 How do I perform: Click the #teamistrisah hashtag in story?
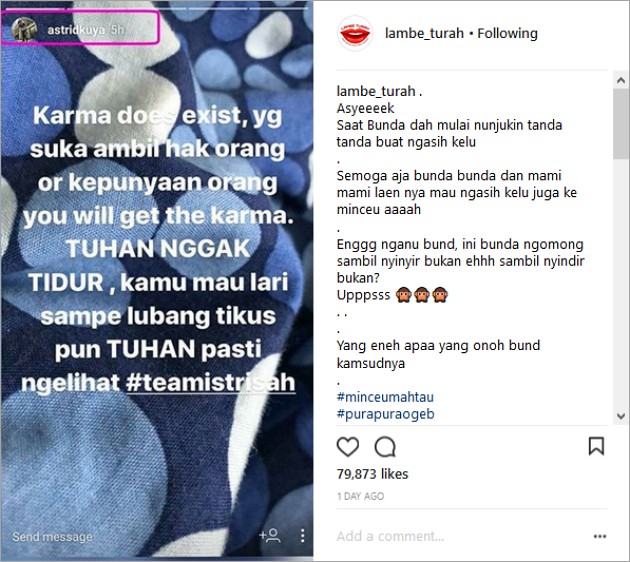click(211, 382)
